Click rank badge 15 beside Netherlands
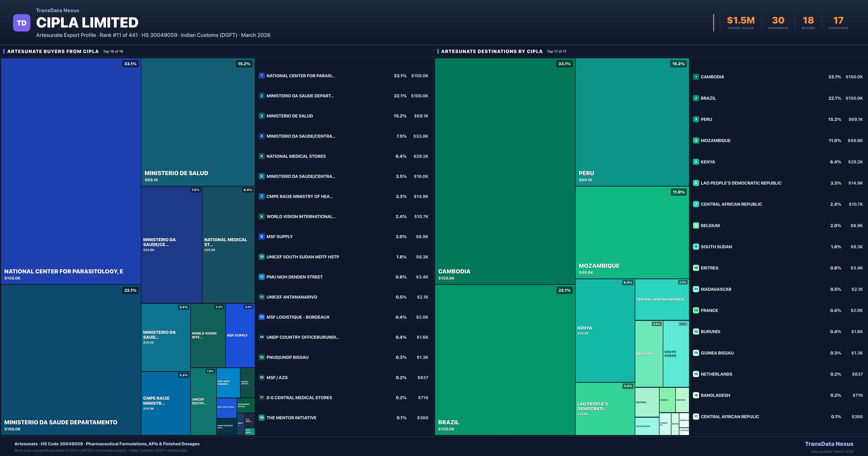The height and width of the screenshot is (456, 868). [696, 374]
